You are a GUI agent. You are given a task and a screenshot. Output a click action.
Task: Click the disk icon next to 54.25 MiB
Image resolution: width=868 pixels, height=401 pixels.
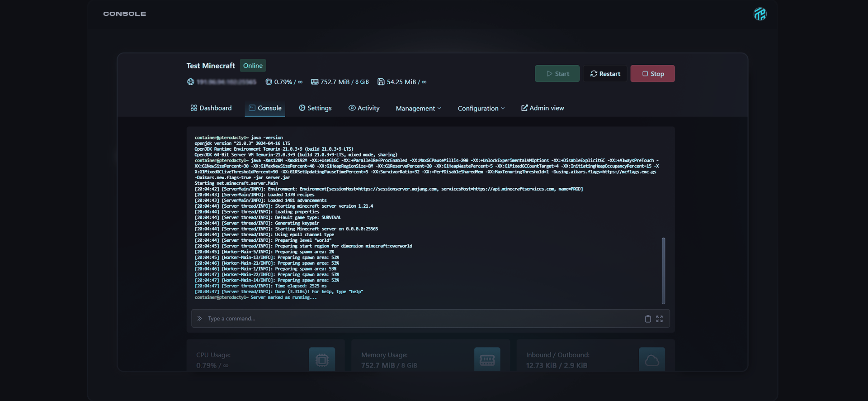click(x=381, y=82)
